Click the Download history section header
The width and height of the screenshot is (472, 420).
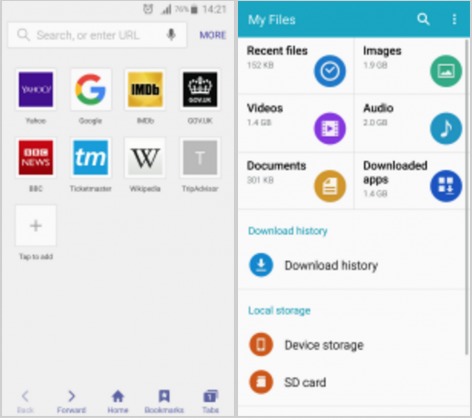coord(288,231)
